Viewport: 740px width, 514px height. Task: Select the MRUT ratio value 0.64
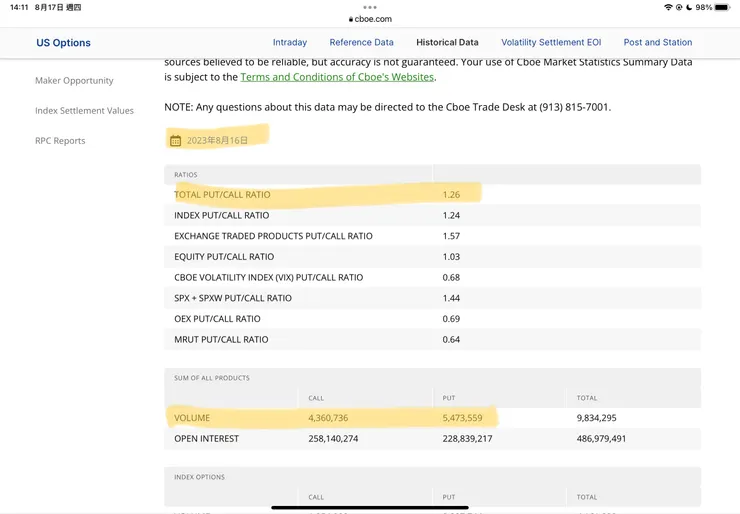tap(451, 340)
